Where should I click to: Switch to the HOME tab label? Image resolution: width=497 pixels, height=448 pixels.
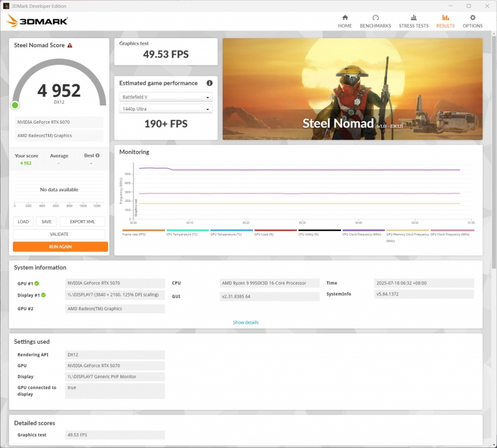(x=345, y=26)
